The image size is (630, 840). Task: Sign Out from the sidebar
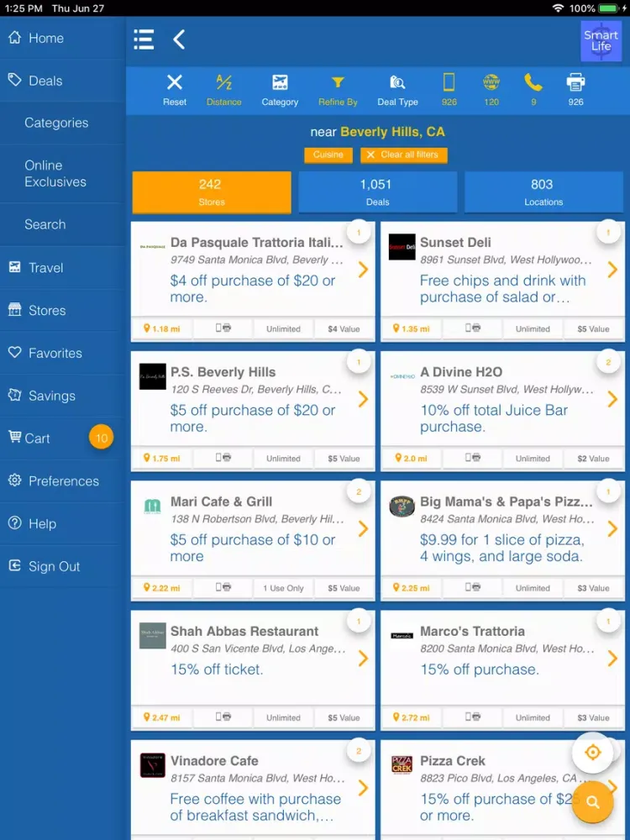(x=63, y=566)
